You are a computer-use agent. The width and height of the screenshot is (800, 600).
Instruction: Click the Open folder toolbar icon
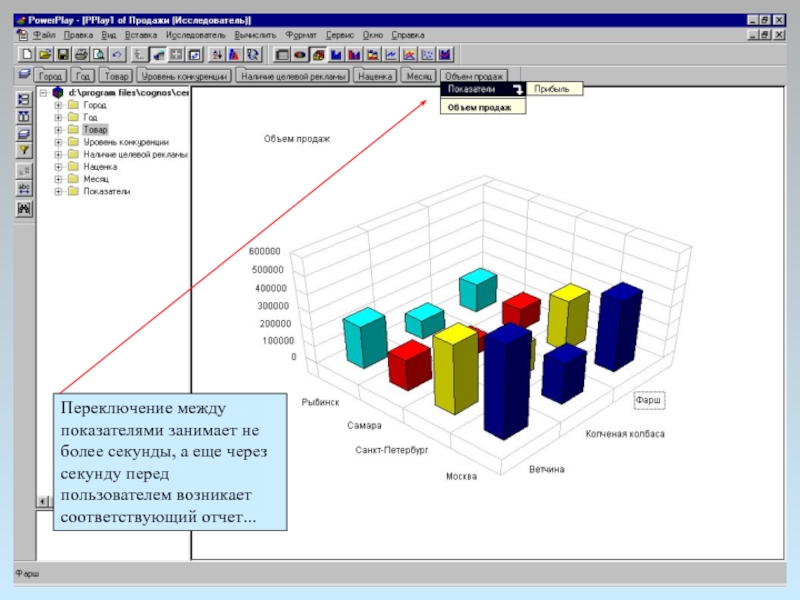click(45, 55)
